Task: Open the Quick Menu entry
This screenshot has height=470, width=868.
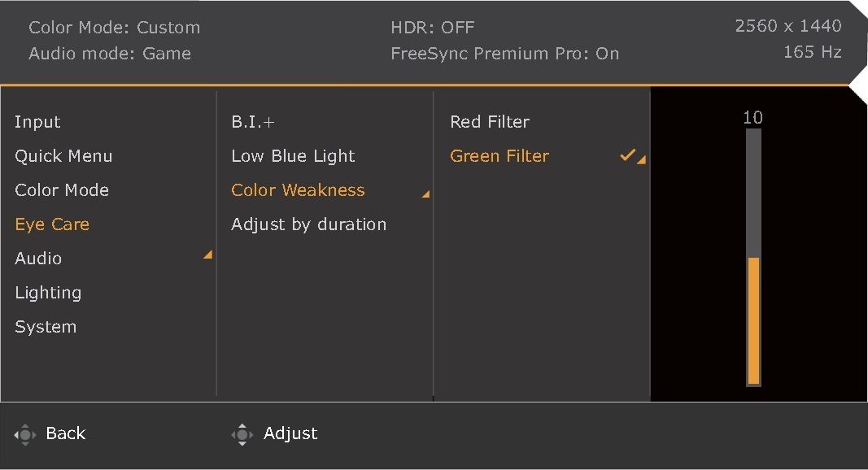Action: 63,156
